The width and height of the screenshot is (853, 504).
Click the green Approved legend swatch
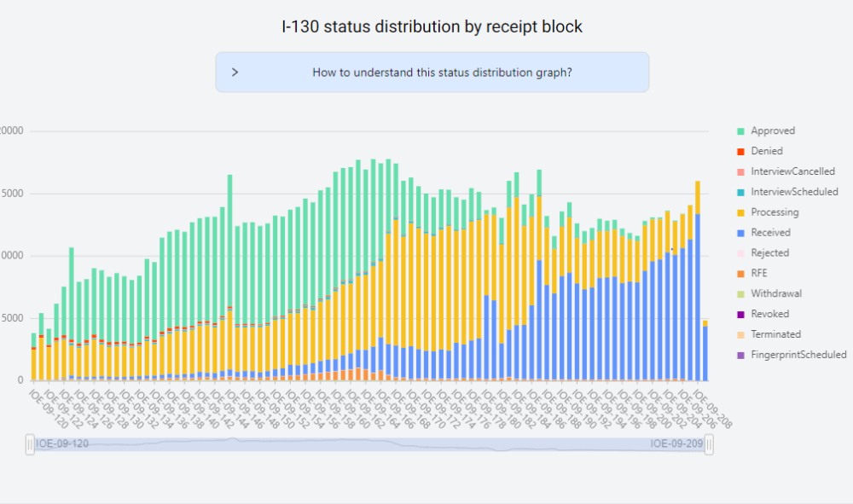click(740, 131)
